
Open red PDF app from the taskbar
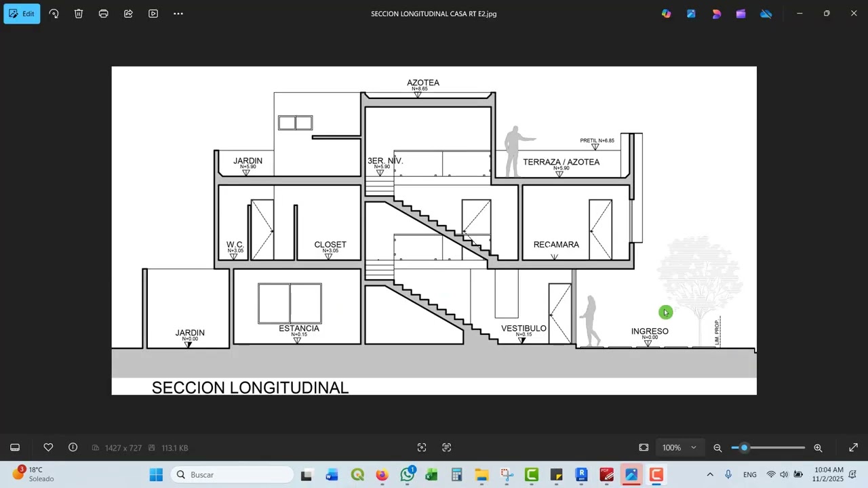click(x=606, y=474)
